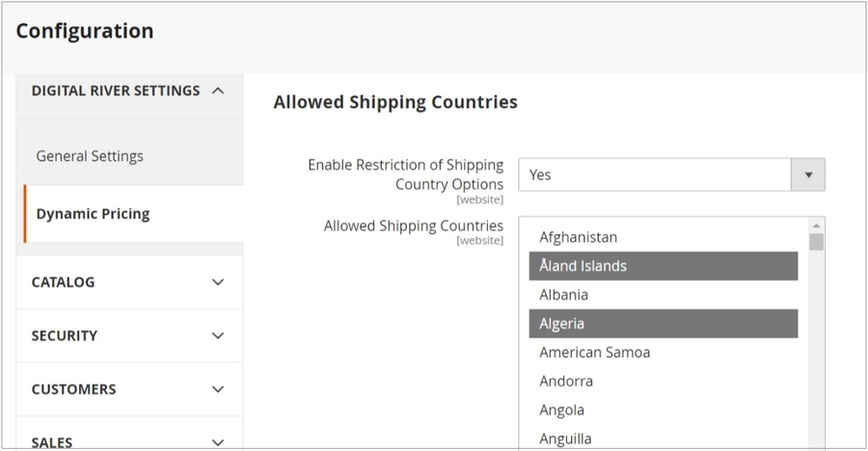868x451 pixels.
Task: Choose Anguilla in shipping countries
Action: pyautogui.click(x=566, y=438)
